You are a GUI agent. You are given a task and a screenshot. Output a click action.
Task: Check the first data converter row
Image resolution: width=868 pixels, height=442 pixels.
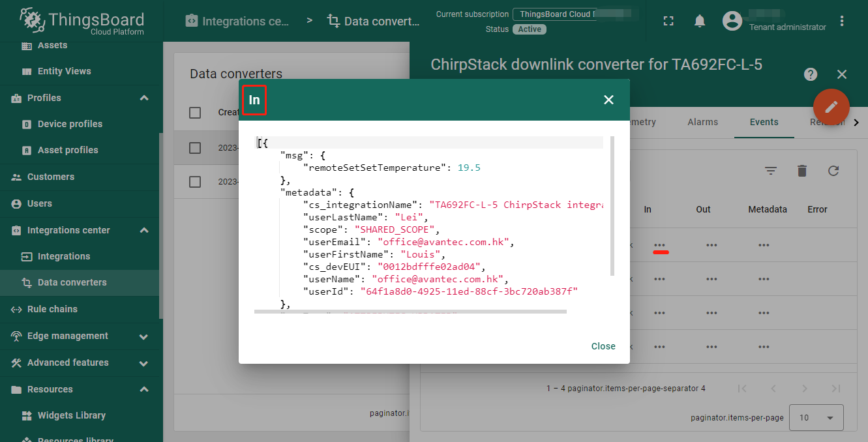click(x=195, y=148)
